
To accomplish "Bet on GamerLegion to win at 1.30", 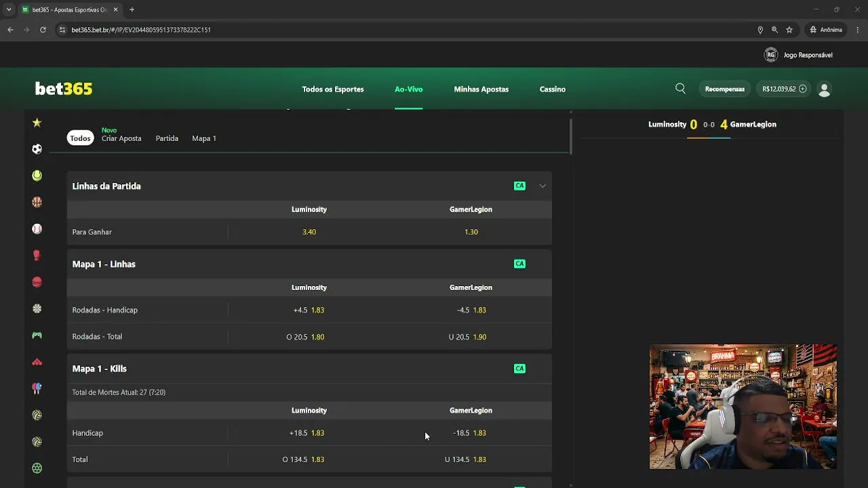I will (x=471, y=232).
